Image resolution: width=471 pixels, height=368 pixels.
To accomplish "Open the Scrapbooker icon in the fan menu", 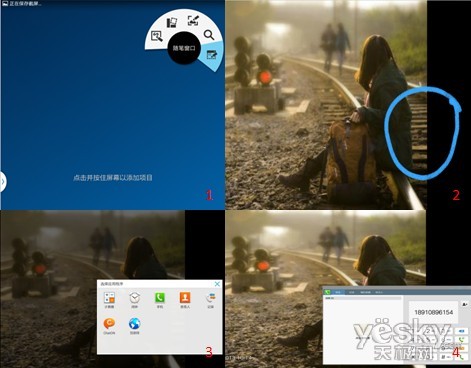I will [172, 22].
